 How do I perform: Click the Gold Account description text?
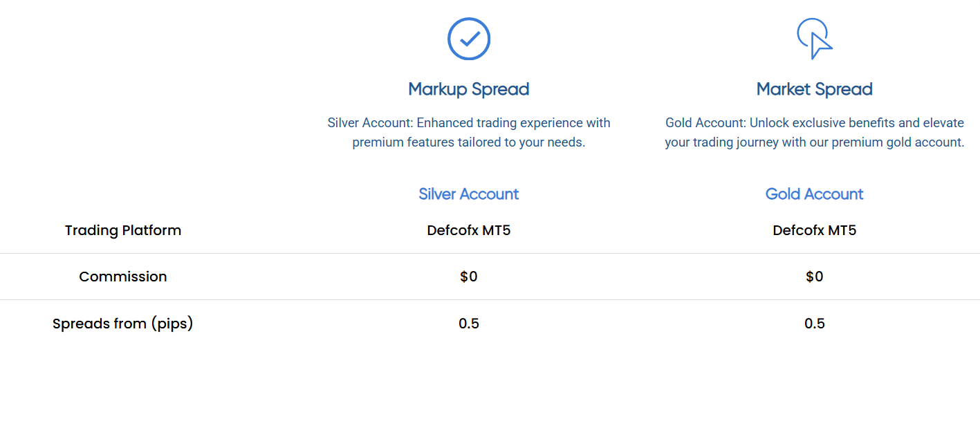pos(815,133)
